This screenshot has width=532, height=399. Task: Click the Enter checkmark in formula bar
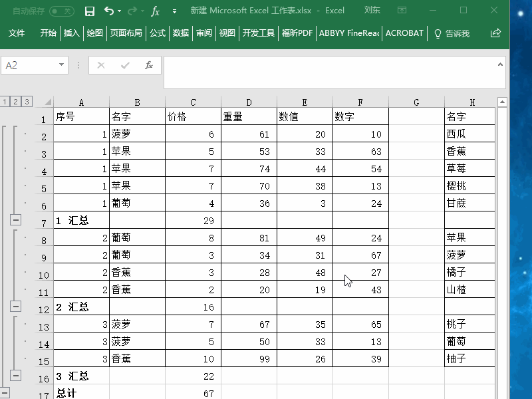click(125, 65)
